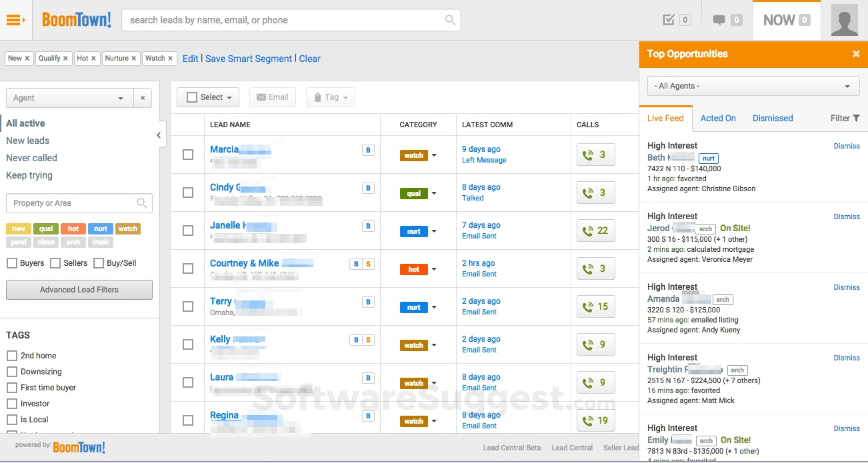
Task: Enable the First time buyer tag
Action: pyautogui.click(x=12, y=388)
